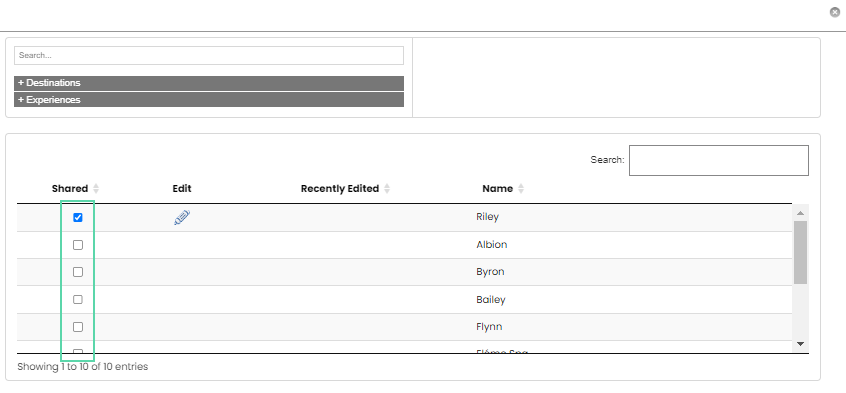This screenshot has height=393, width=846.
Task: Click the table Search input box
Action: 719,160
